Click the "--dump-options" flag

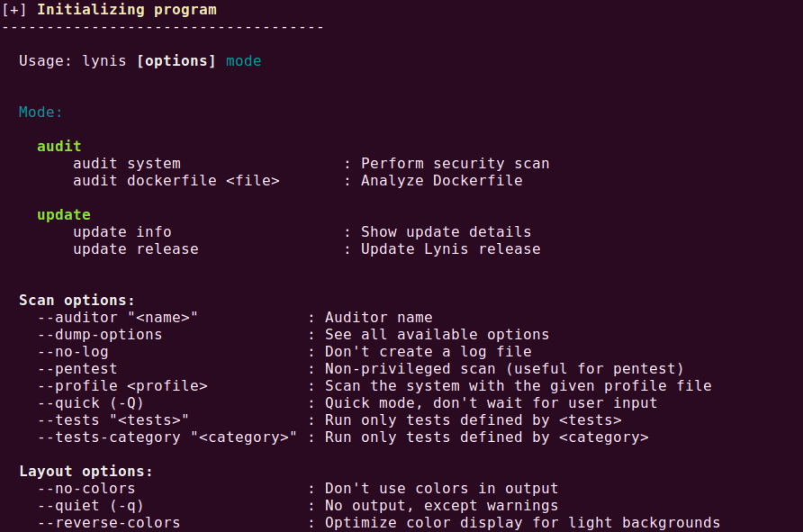point(100,334)
